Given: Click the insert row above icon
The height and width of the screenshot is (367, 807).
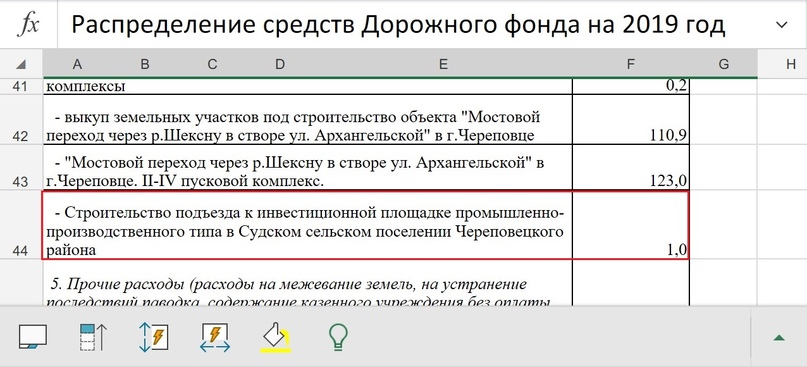Looking at the screenshot, I should [93, 337].
